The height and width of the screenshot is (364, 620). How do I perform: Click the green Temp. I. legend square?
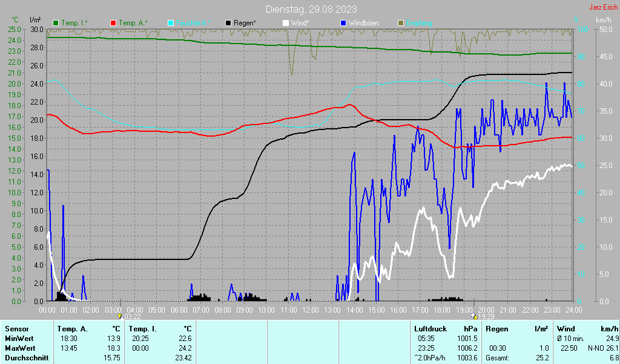56,24
